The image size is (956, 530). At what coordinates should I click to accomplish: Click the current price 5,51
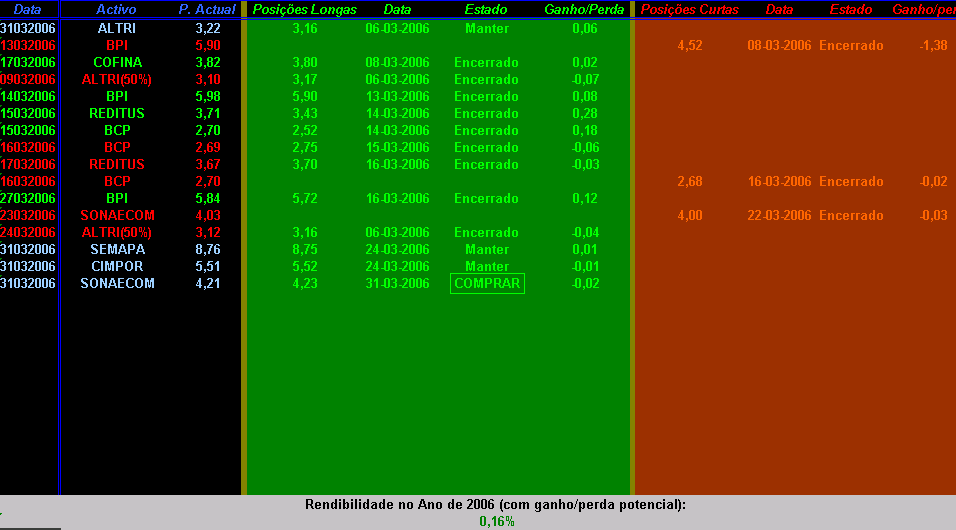[208, 267]
